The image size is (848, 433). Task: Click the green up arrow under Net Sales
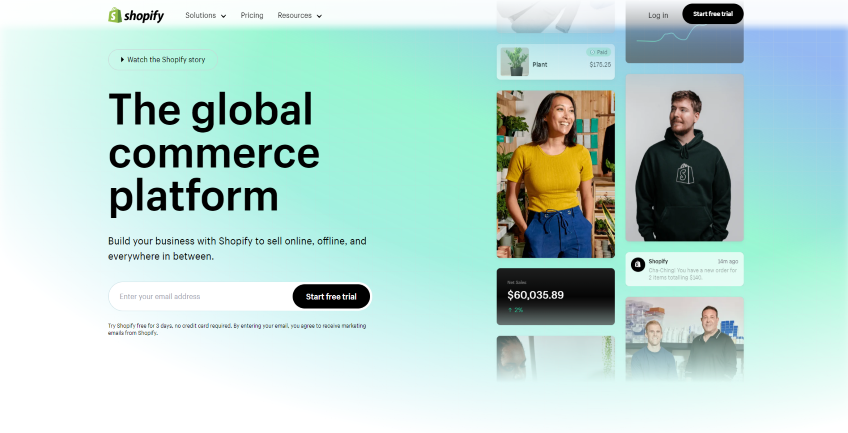click(x=509, y=310)
